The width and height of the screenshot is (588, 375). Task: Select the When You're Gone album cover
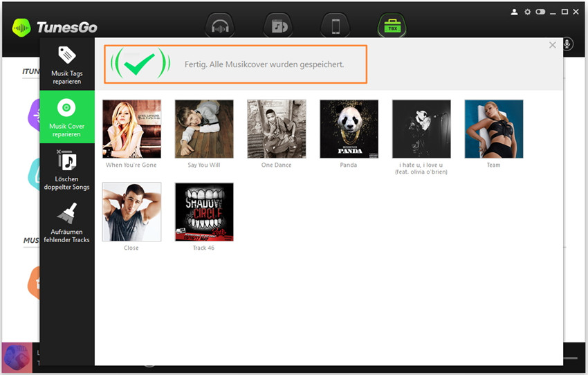pos(131,129)
